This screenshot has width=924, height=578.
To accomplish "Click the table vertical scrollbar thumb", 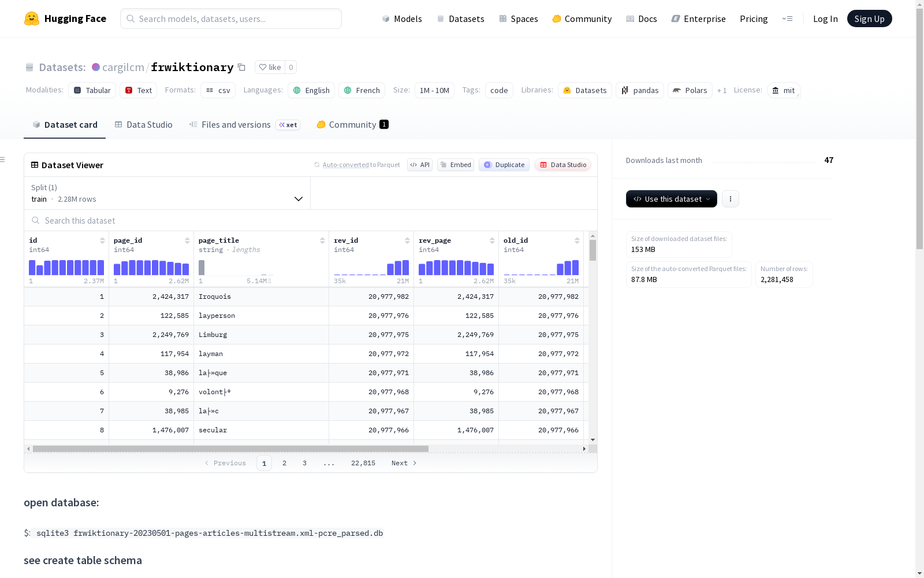I will [593, 250].
